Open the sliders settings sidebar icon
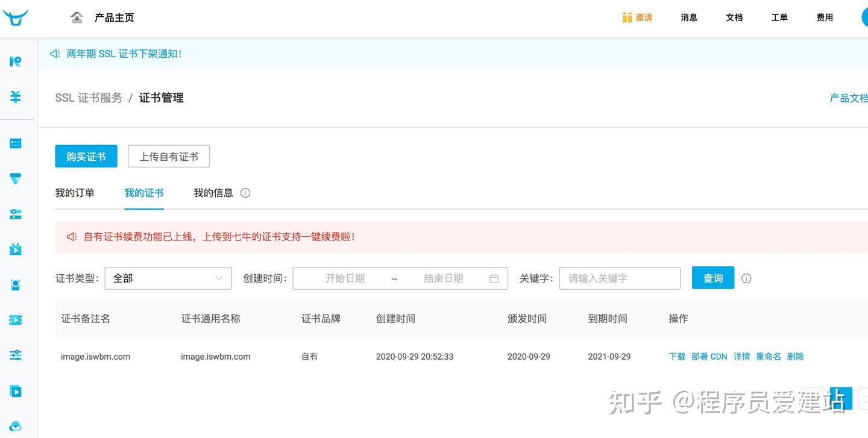Screen dimensions: 868x438 (16, 355)
